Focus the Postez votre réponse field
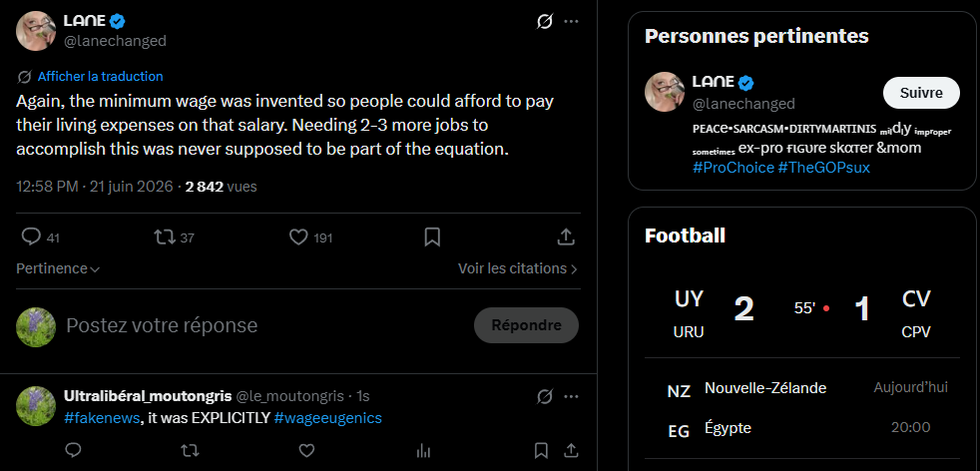The width and height of the screenshot is (980, 471). (x=262, y=325)
